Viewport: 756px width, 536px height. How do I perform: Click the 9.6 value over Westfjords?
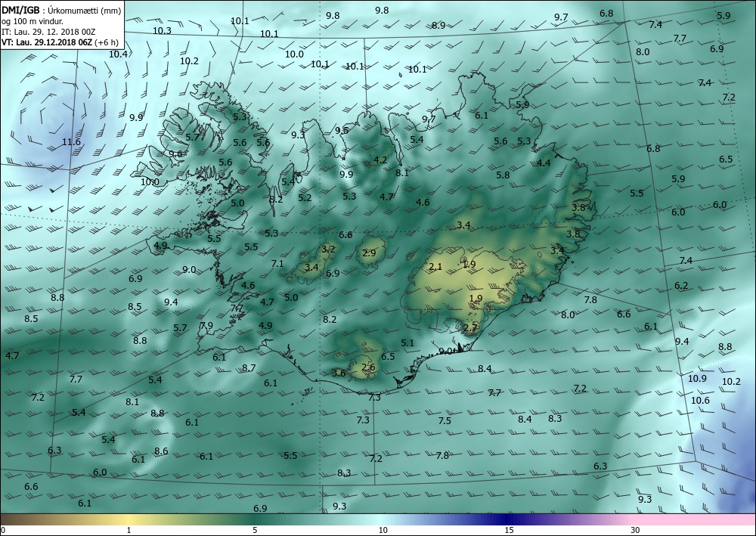[x=175, y=153]
